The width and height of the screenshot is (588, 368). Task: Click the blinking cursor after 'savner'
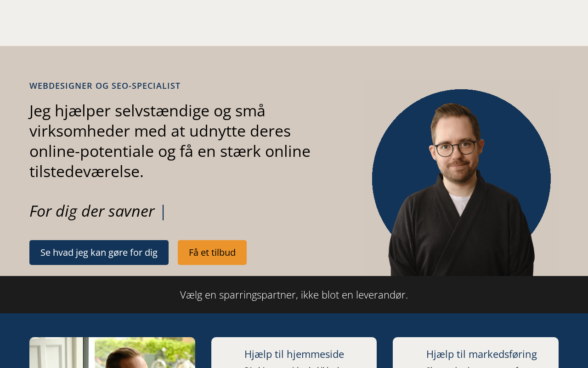coord(163,212)
